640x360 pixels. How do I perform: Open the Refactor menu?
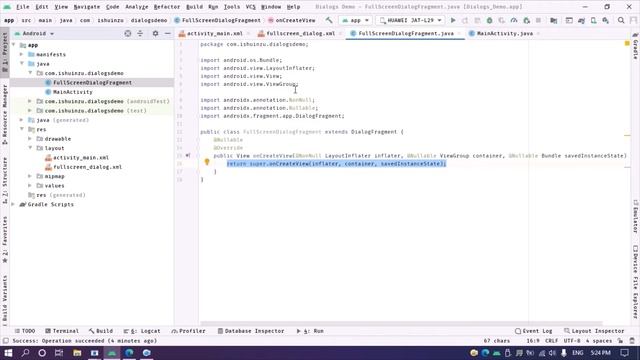167,7
